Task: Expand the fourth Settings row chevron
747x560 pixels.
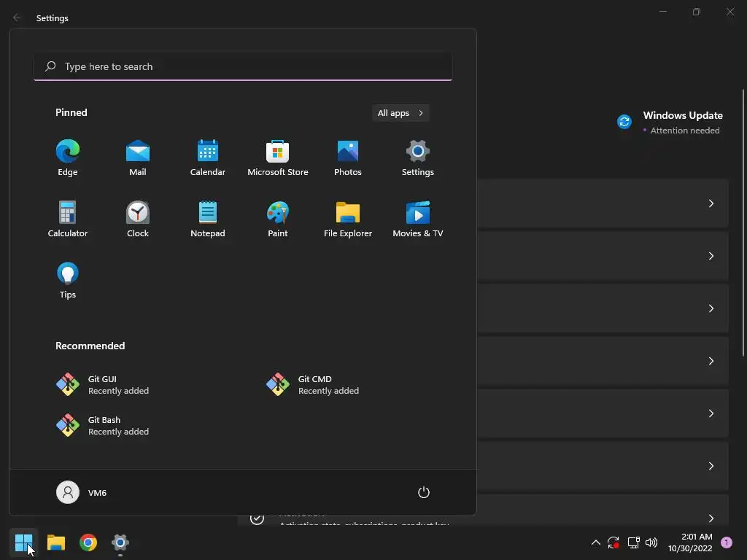Action: (711, 361)
